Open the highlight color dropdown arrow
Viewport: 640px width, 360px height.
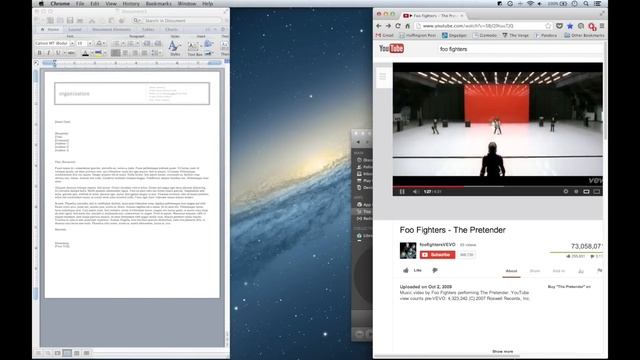point(104,53)
